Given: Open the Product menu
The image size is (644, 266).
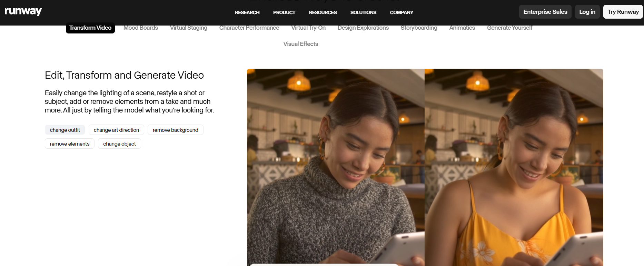Looking at the screenshot, I should tap(284, 12).
